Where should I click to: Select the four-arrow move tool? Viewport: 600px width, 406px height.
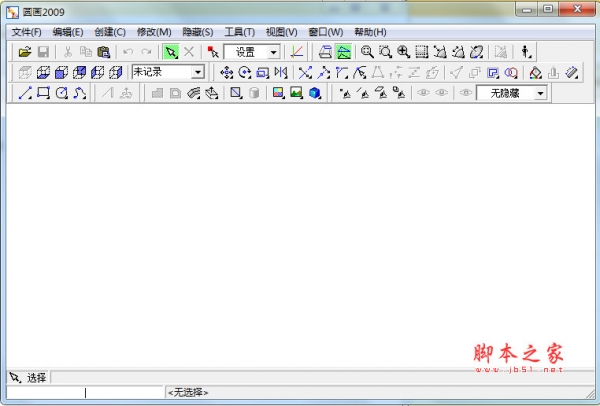click(x=227, y=72)
